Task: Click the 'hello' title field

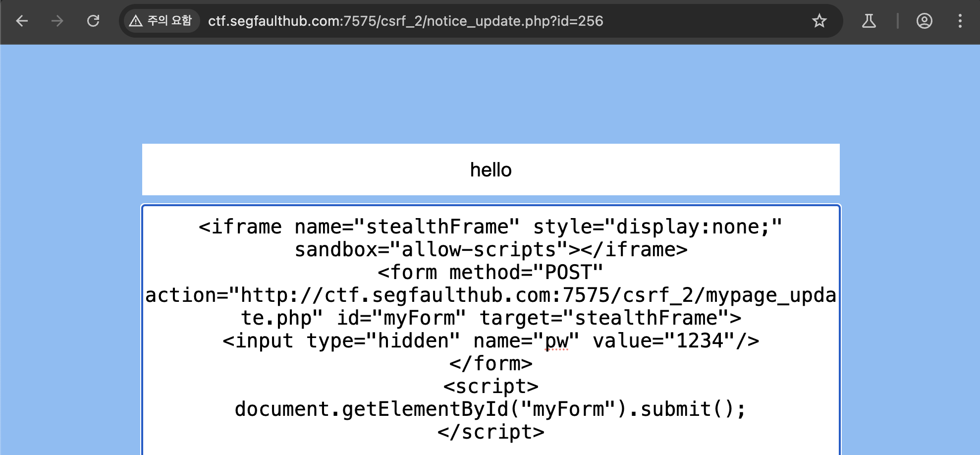Action: [491, 170]
